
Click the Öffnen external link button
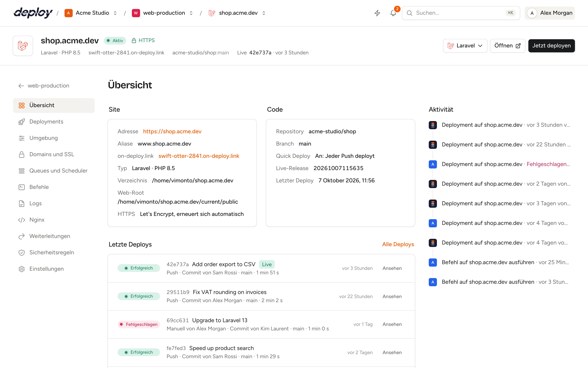point(507,46)
